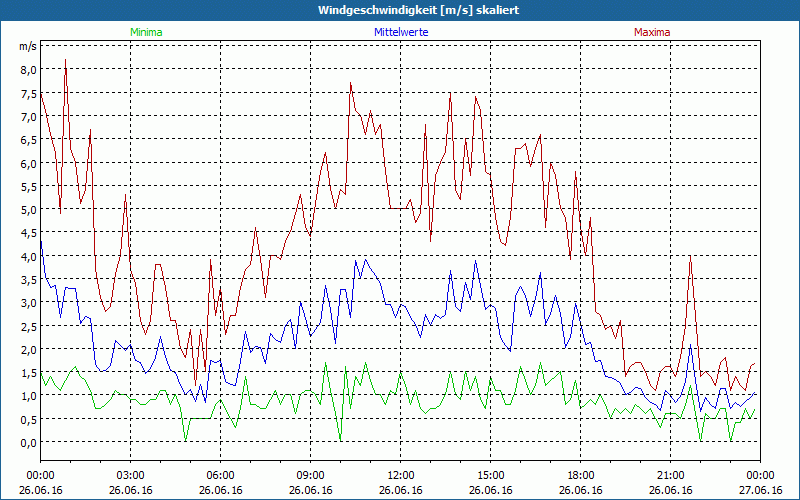Click the 8,0 y-axis value
The height and width of the screenshot is (500, 800).
coord(29,70)
